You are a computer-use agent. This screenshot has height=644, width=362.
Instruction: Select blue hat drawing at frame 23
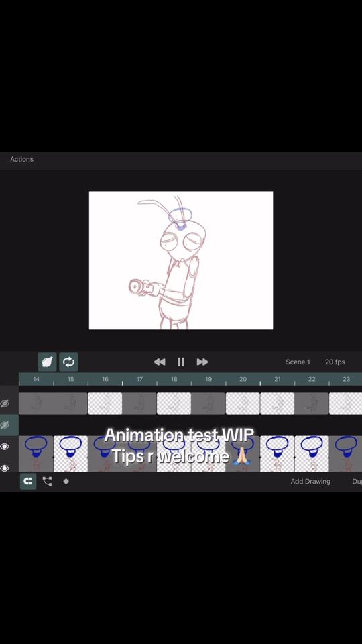coord(346,447)
